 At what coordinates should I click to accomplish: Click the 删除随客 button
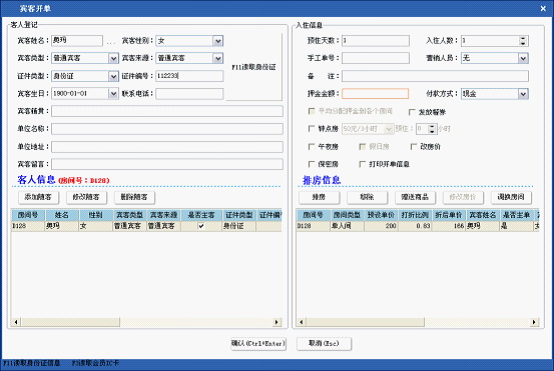coord(134,197)
